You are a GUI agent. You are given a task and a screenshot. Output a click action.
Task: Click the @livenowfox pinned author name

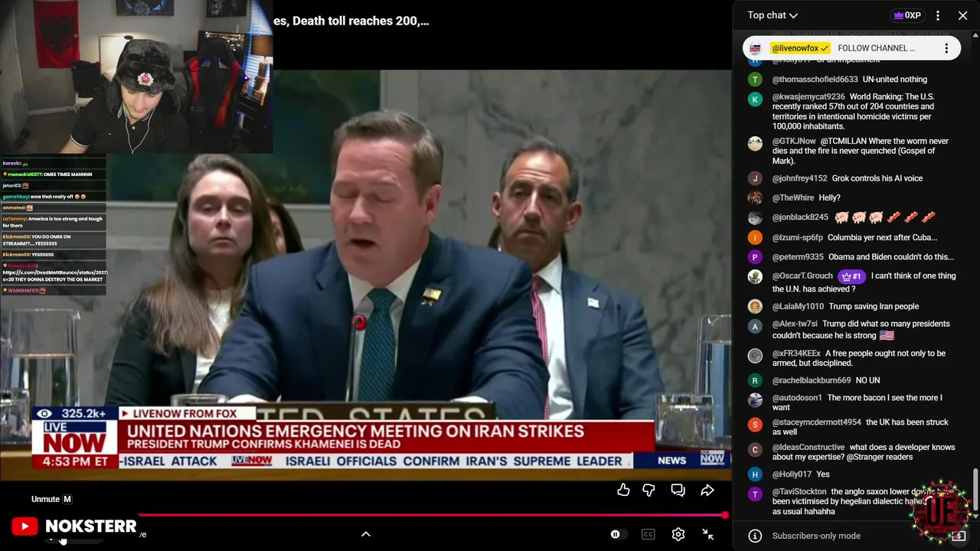click(x=800, y=48)
